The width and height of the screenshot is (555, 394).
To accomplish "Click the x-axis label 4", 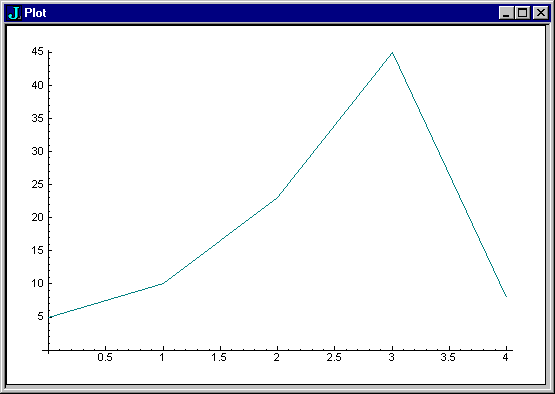I will pyautogui.click(x=506, y=358).
